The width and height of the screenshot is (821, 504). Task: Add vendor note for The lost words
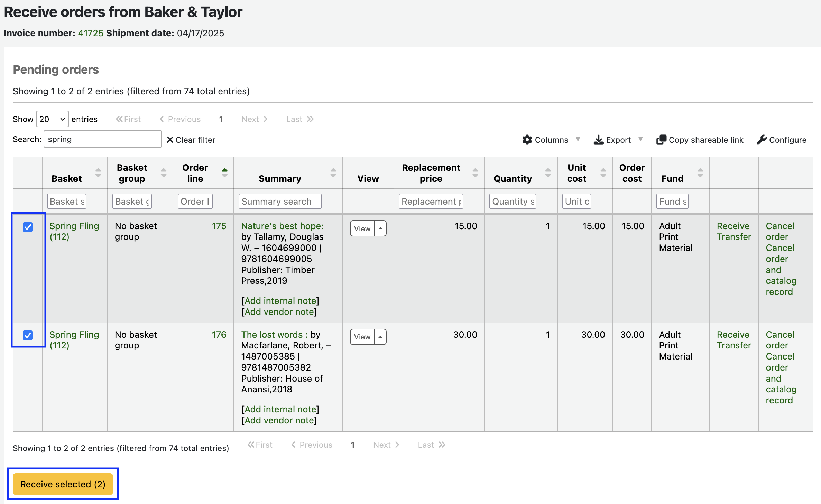279,420
